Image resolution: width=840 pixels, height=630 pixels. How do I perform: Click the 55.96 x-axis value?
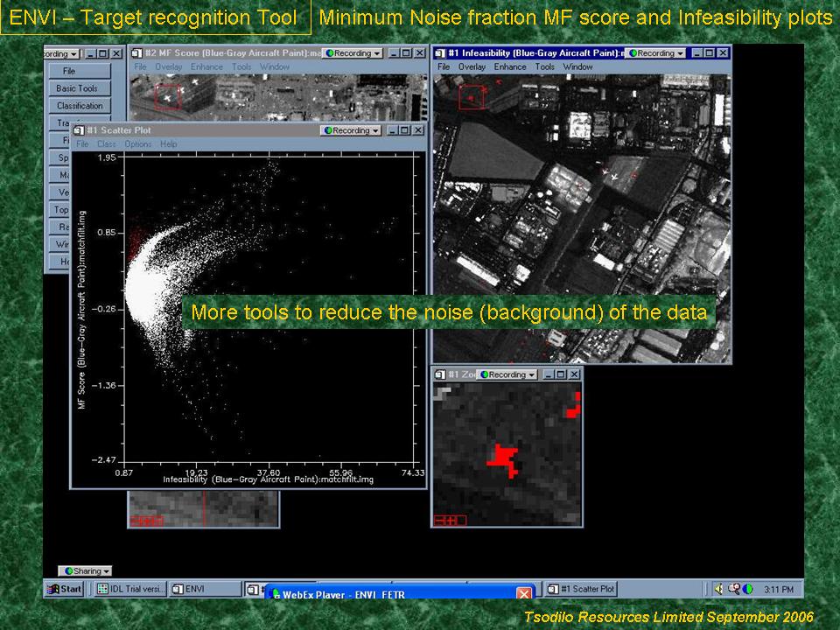pyautogui.click(x=340, y=472)
